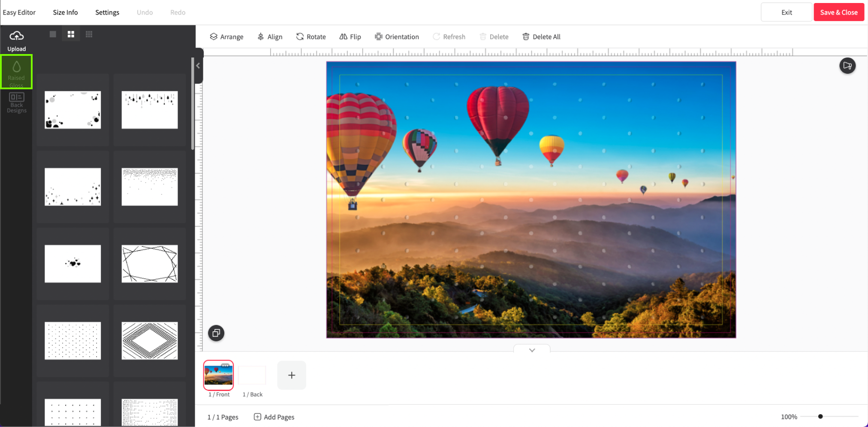Click the pattern panel scrollbar
Image resolution: width=868 pixels, height=427 pixels.
point(193,103)
